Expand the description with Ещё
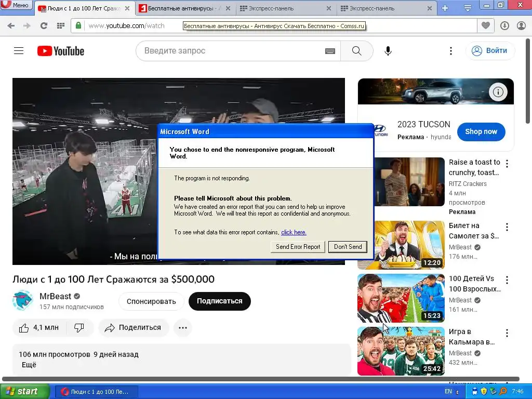The width and height of the screenshot is (532, 399). (x=29, y=365)
